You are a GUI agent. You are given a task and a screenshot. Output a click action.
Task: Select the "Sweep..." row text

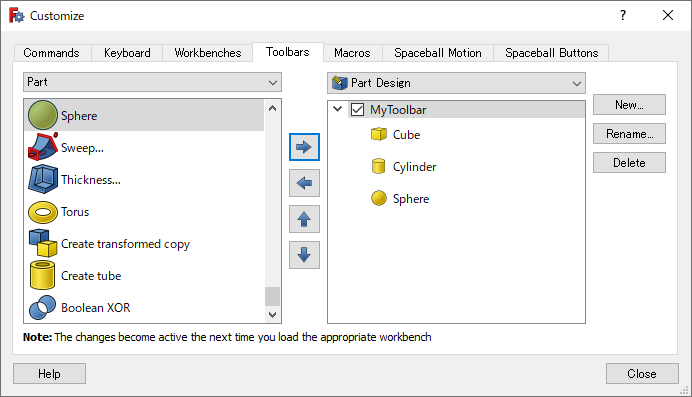click(82, 148)
